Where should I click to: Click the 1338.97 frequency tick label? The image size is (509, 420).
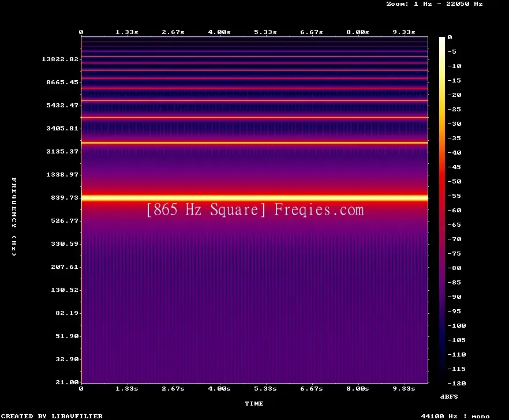(62, 174)
